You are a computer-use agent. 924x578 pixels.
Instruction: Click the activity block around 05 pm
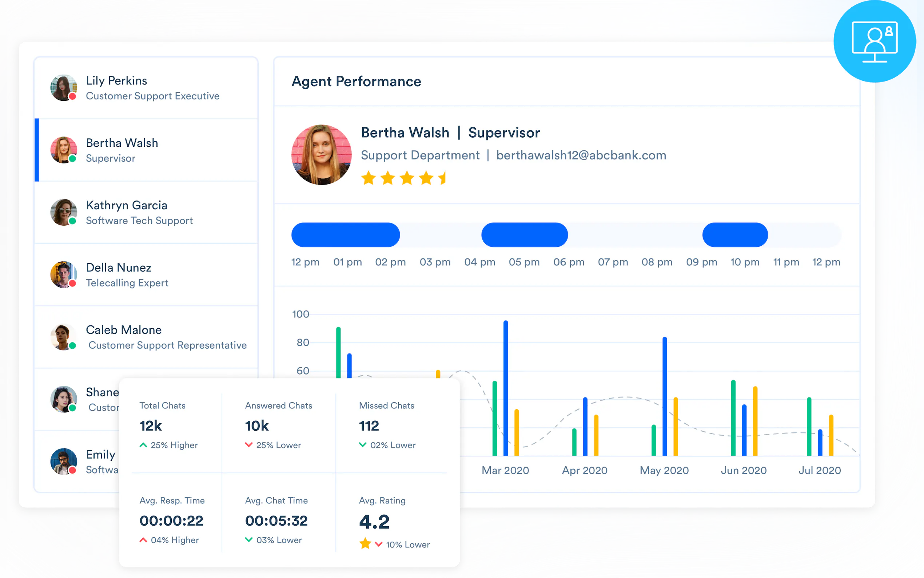(524, 235)
